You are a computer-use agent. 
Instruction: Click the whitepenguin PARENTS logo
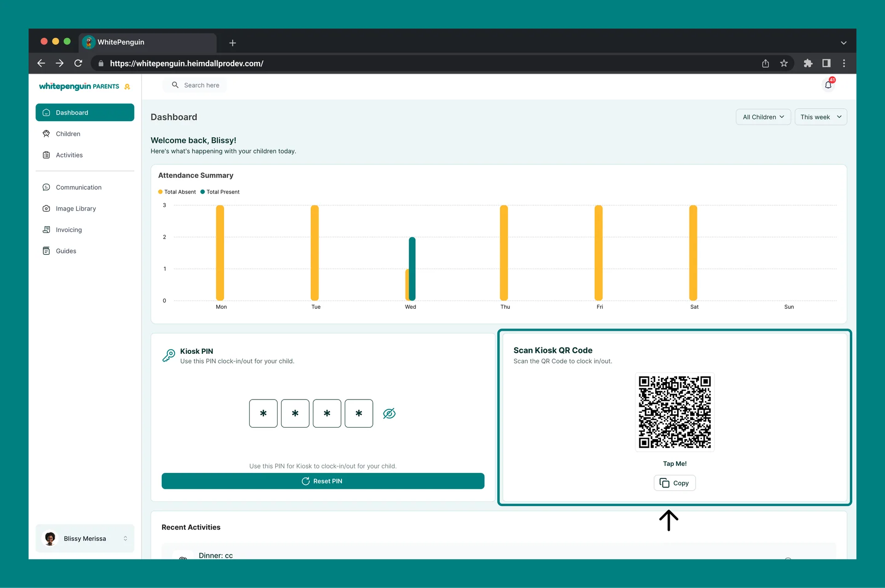(x=84, y=86)
